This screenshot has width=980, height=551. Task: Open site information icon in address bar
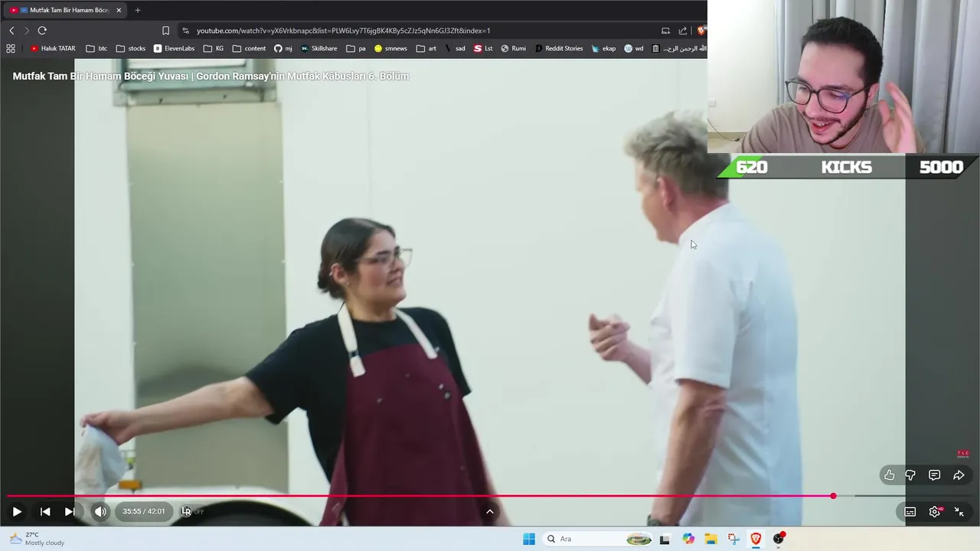pyautogui.click(x=185, y=31)
